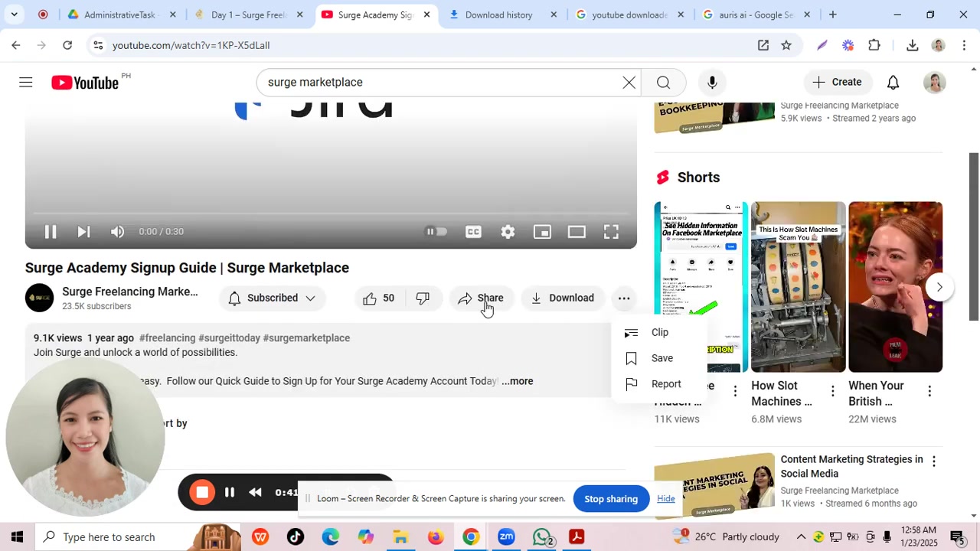Viewport: 980px width, 551px height.
Task: Pause the video with the player button
Action: (x=51, y=232)
